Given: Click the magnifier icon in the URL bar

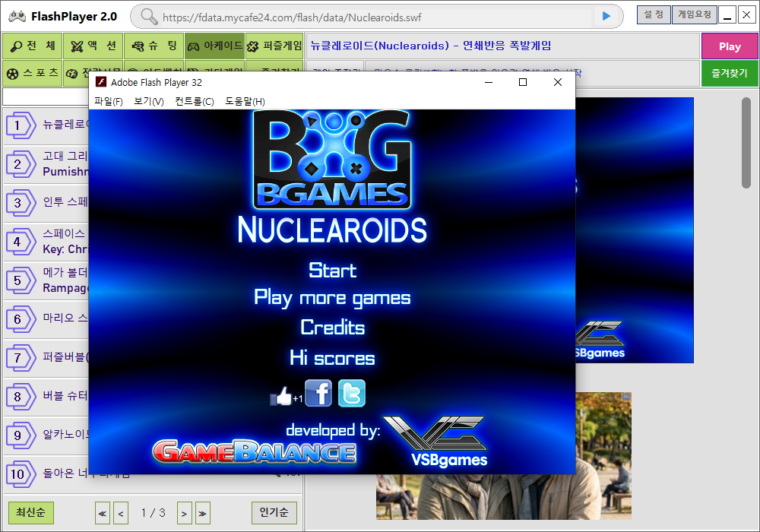Looking at the screenshot, I should (x=149, y=17).
